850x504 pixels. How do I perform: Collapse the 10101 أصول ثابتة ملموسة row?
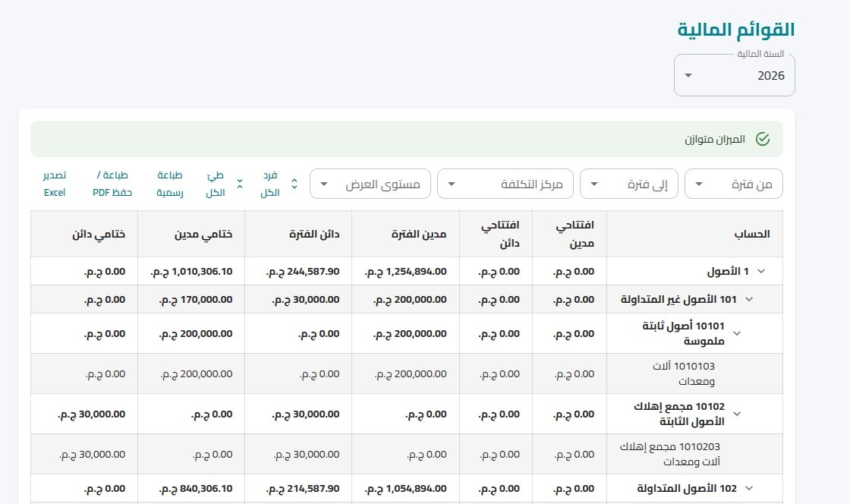pyautogui.click(x=737, y=333)
